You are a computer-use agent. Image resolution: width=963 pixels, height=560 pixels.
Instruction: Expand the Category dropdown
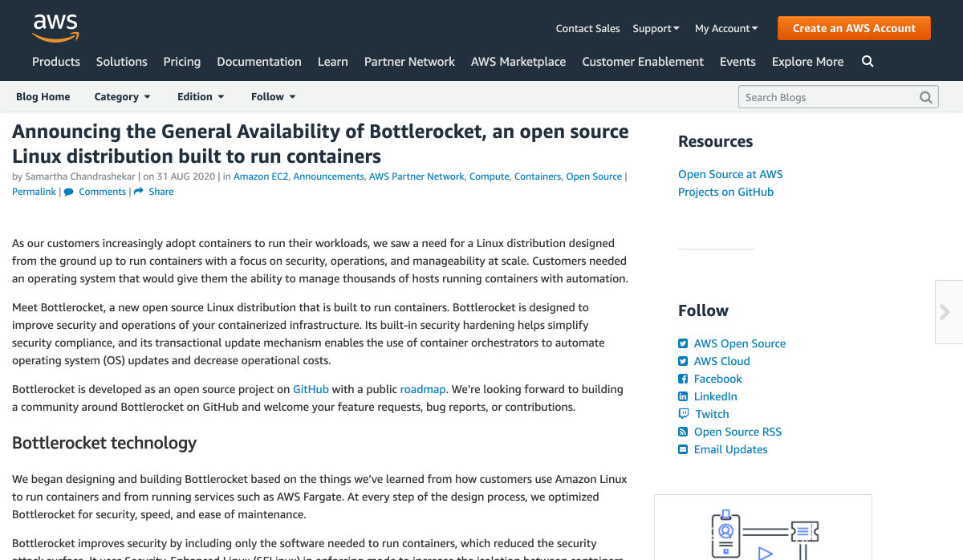click(x=122, y=97)
